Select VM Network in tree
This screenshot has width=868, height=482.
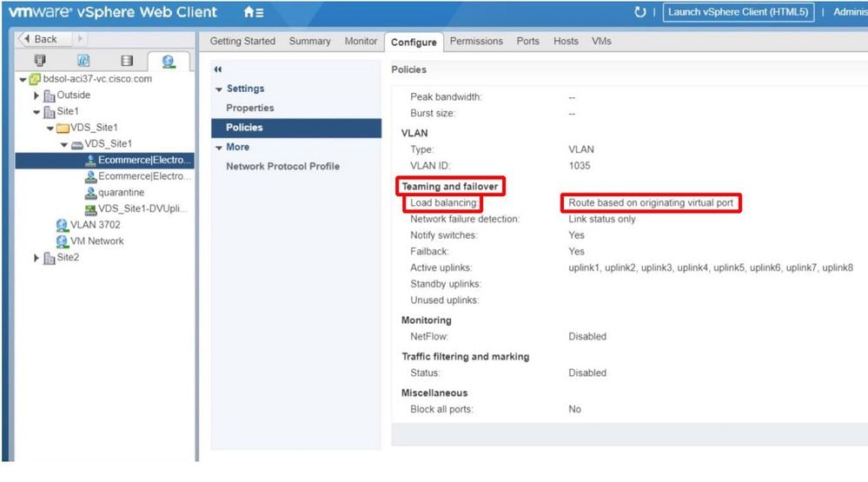[x=96, y=241]
